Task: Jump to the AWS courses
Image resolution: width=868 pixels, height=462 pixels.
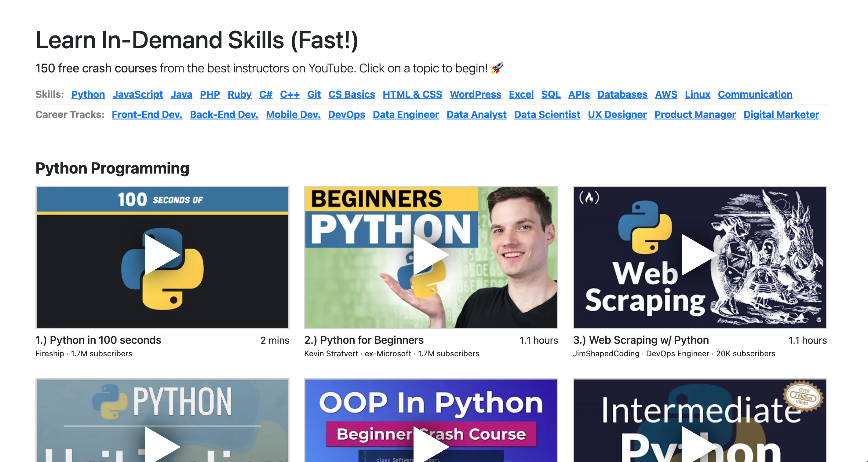Action: pos(666,94)
